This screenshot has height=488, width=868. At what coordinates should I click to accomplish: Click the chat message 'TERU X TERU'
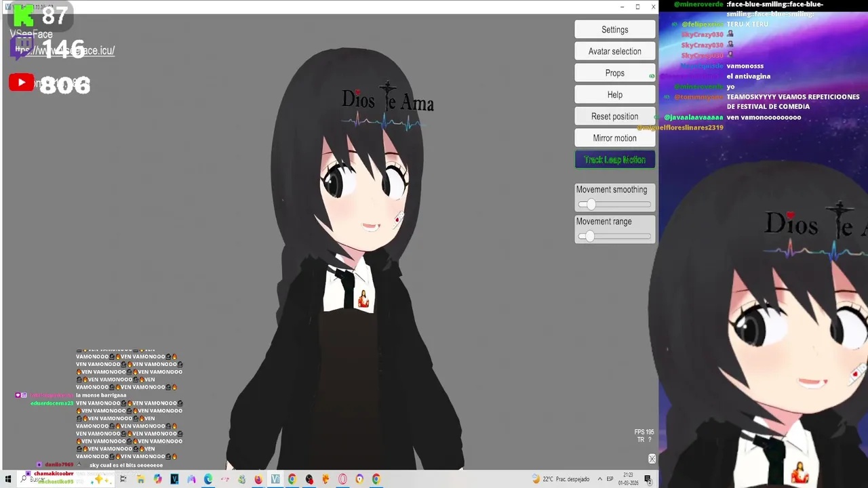click(x=747, y=24)
